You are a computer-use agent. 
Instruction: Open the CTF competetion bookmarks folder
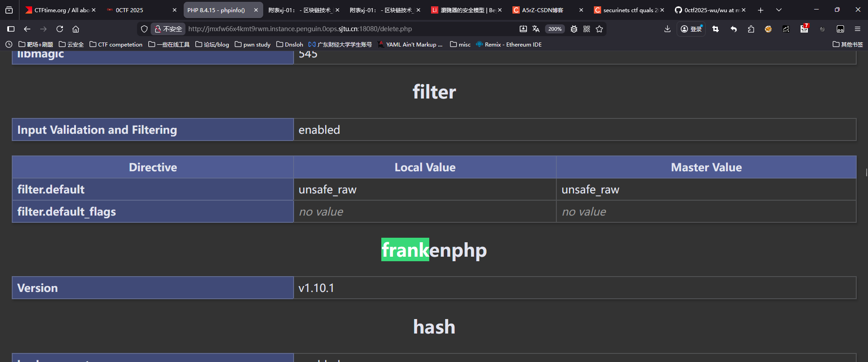tap(116, 44)
